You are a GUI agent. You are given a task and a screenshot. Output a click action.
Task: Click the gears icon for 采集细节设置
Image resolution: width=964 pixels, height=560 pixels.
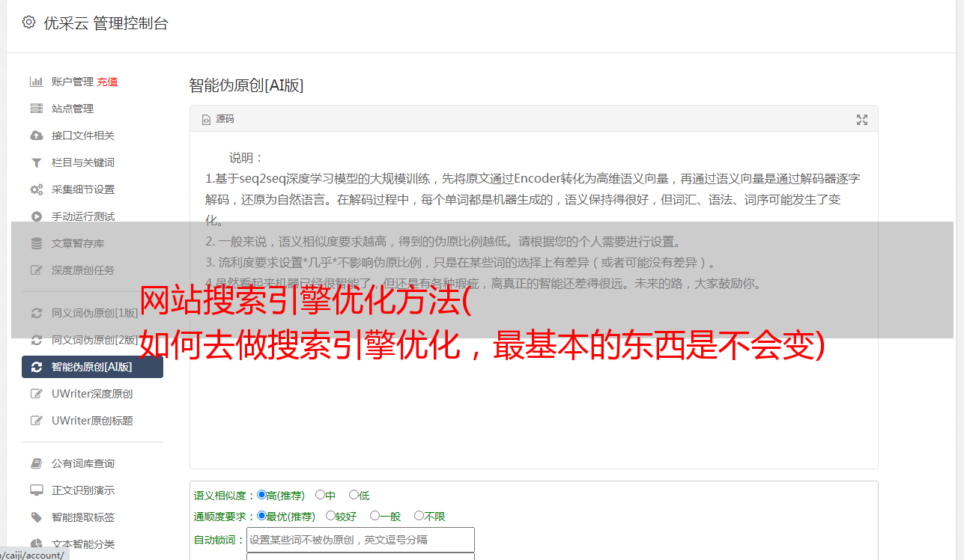point(36,189)
